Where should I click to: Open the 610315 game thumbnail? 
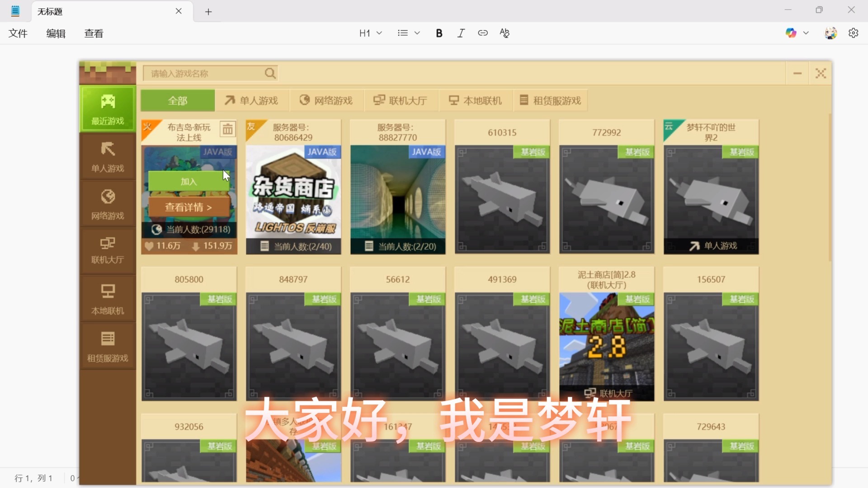pyautogui.click(x=502, y=199)
